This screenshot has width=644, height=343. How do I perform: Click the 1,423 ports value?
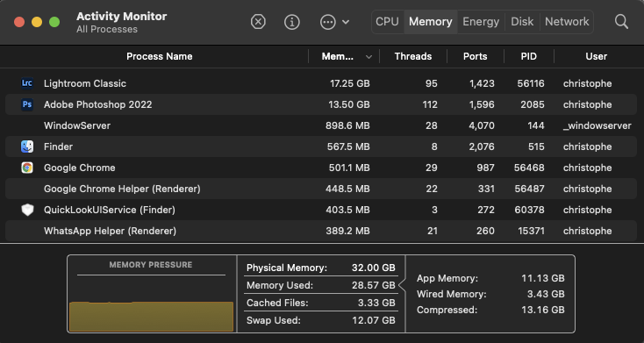click(x=482, y=83)
